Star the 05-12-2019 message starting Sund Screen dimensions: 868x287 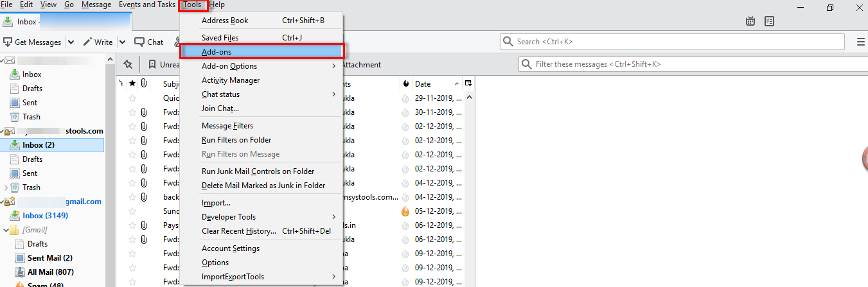[132, 211]
